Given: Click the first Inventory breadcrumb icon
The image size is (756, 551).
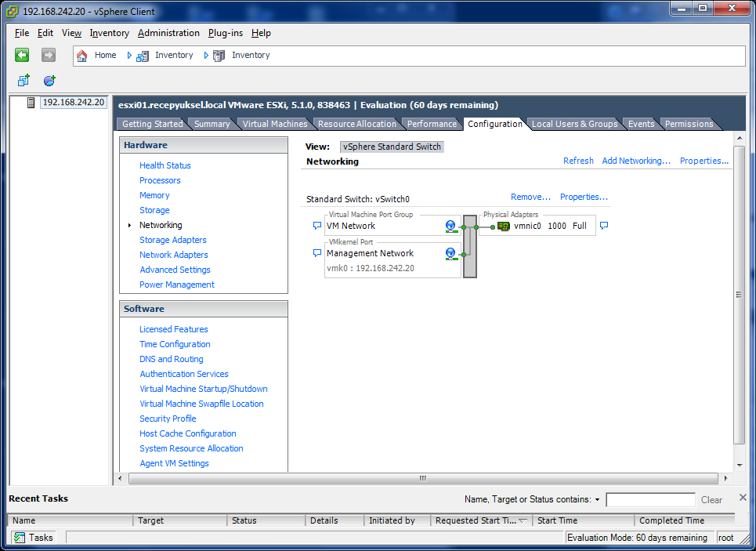Looking at the screenshot, I should (143, 56).
